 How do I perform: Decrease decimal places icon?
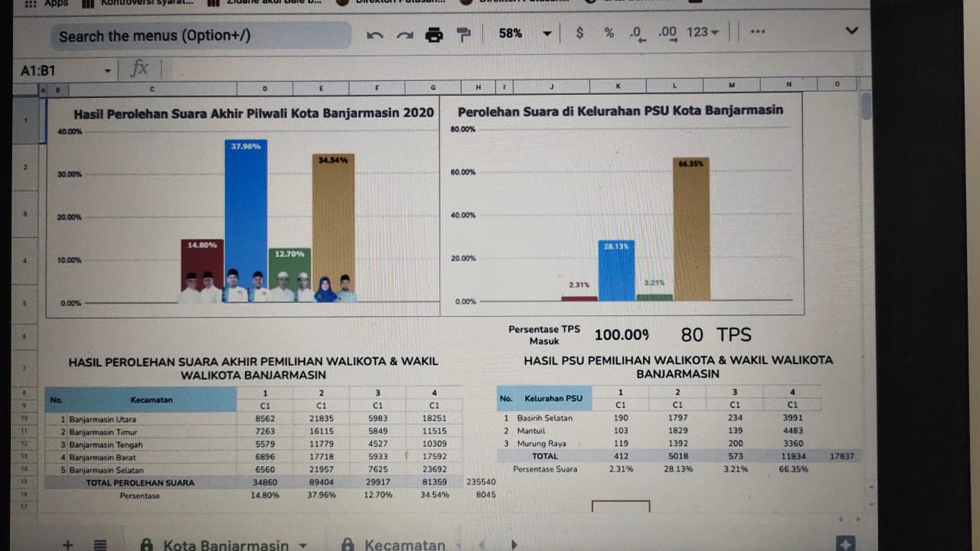[x=636, y=33]
